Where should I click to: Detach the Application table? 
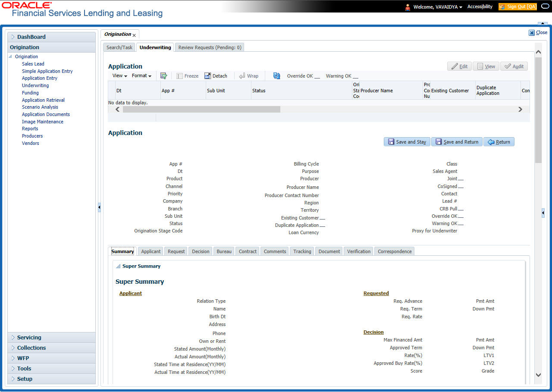[216, 76]
